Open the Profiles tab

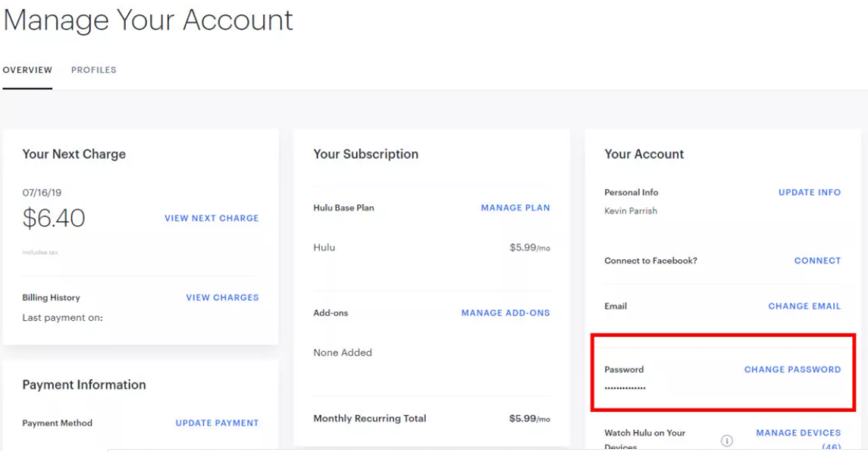[x=93, y=70]
